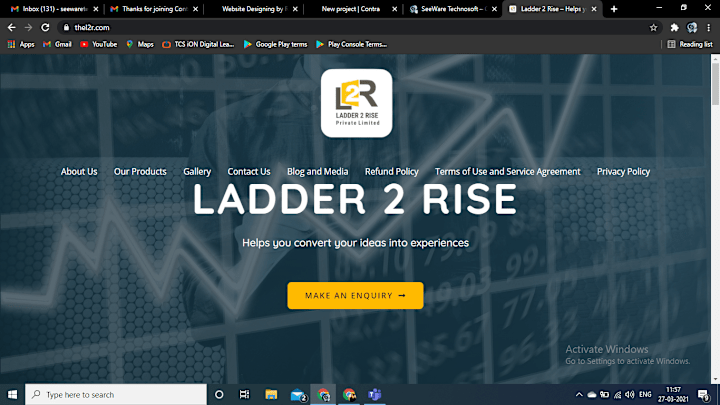
Task: Click the scrollbar down arrow
Action: (x=715, y=379)
